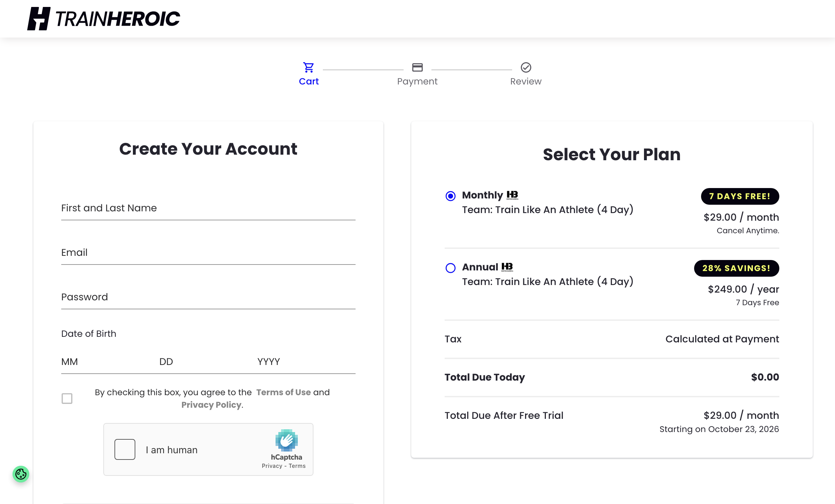835x504 pixels.
Task: Click the Total Due After Free Trial label
Action: 504,415
